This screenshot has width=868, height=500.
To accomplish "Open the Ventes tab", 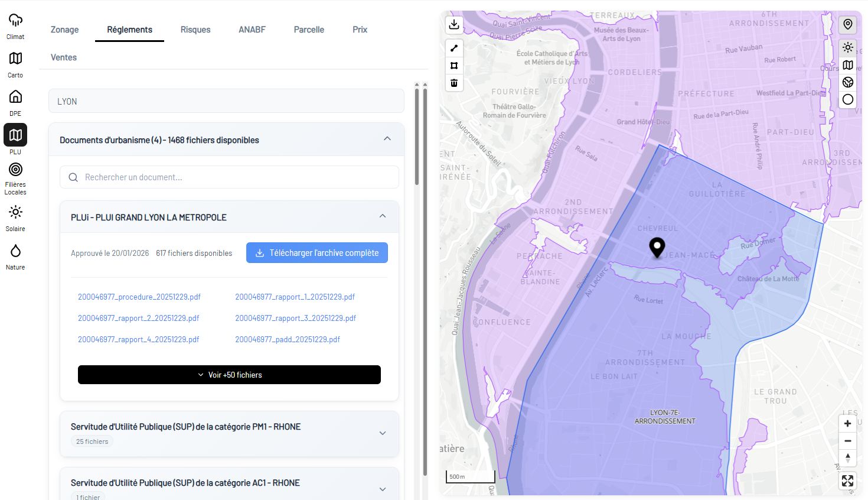I will tap(64, 57).
